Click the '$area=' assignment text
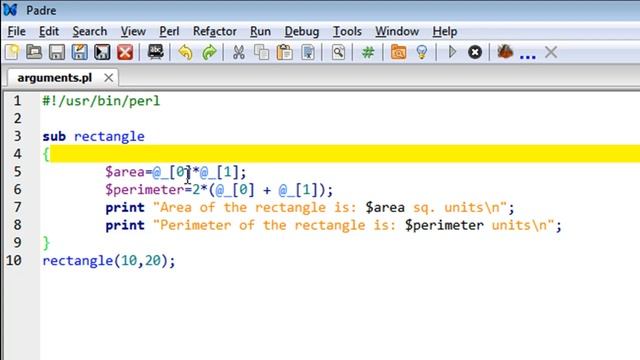 (129, 172)
